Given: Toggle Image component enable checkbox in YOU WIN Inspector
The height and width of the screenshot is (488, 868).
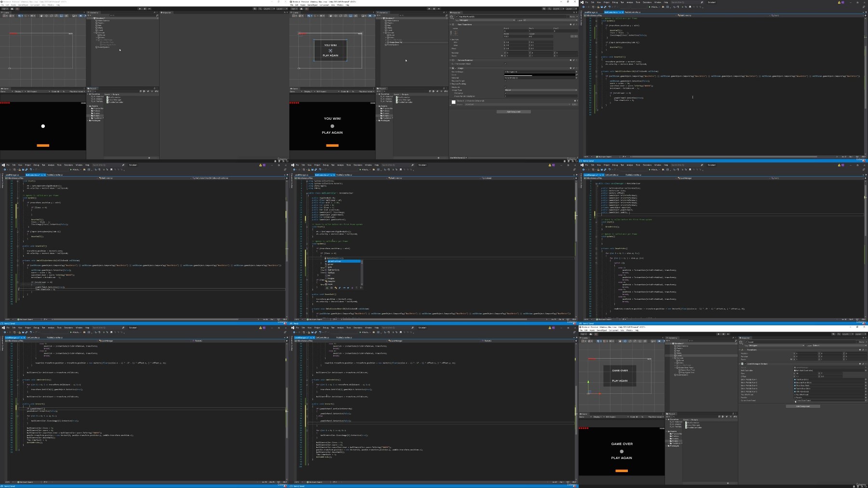Looking at the screenshot, I should (x=456, y=68).
